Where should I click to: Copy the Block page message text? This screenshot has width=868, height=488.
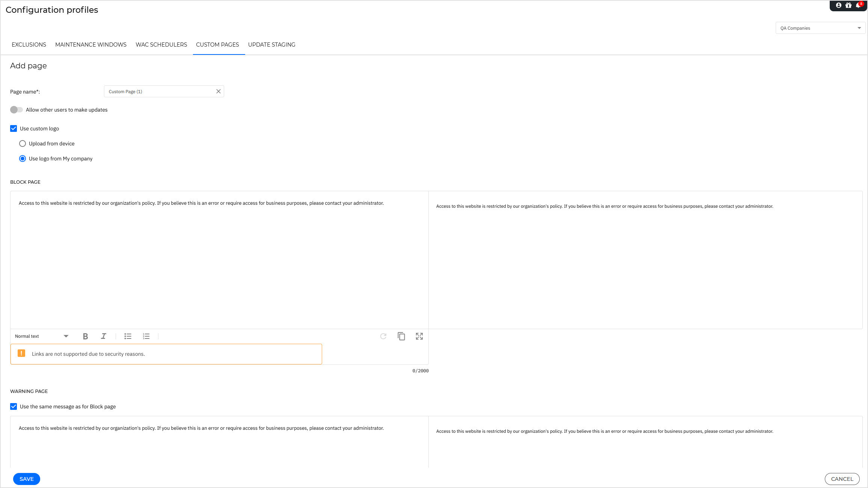pyautogui.click(x=401, y=336)
